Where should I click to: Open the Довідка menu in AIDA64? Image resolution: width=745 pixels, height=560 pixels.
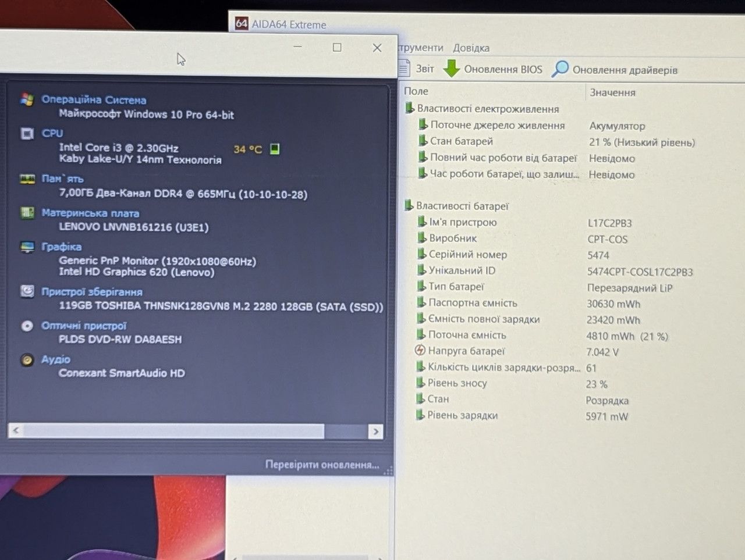pyautogui.click(x=471, y=48)
